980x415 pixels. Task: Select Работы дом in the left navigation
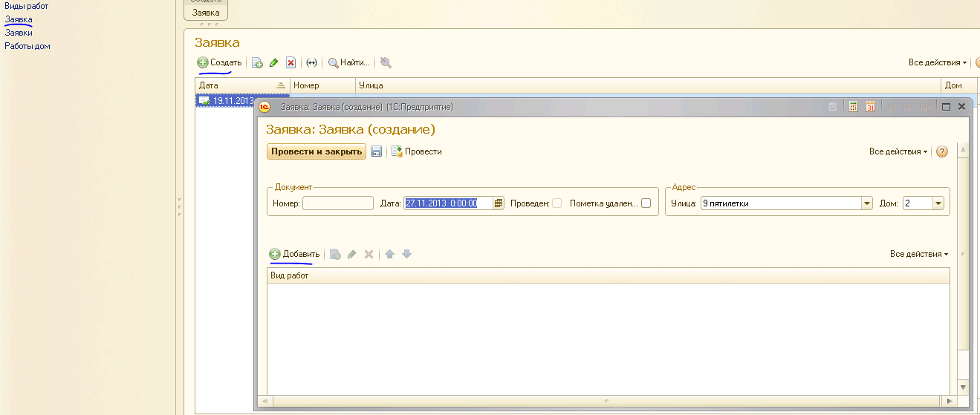[27, 46]
